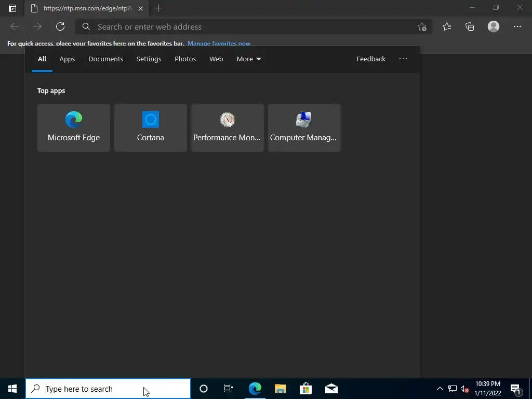Open search panel options ellipsis

[403, 59]
